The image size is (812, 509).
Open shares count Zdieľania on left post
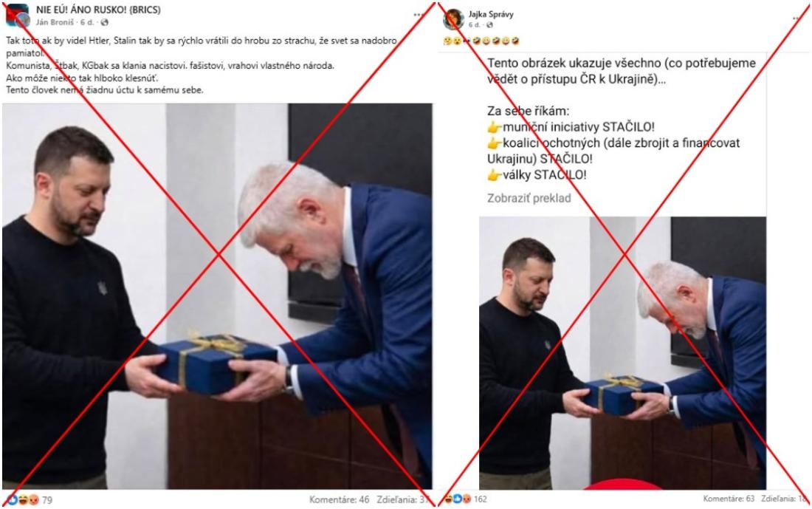tap(403, 499)
